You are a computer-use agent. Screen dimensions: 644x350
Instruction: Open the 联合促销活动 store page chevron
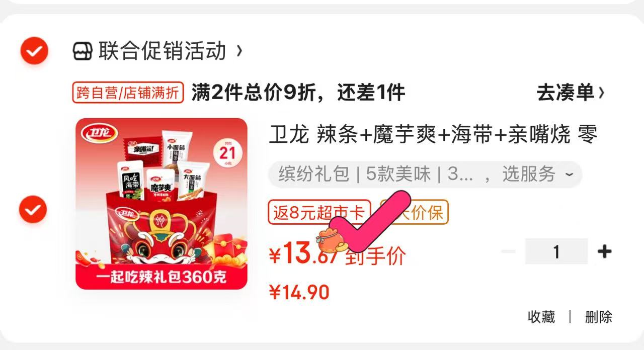[239, 50]
